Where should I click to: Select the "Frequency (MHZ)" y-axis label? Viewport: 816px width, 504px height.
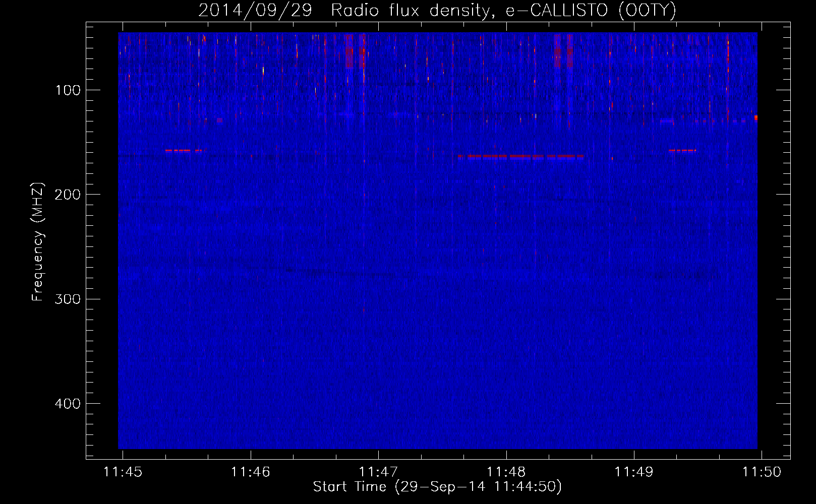tap(38, 242)
